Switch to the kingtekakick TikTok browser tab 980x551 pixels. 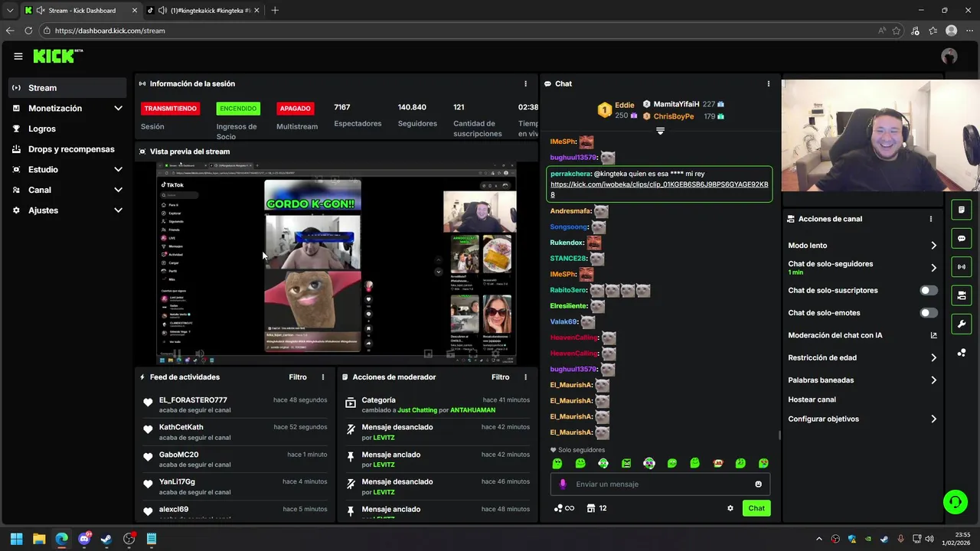pos(203,10)
